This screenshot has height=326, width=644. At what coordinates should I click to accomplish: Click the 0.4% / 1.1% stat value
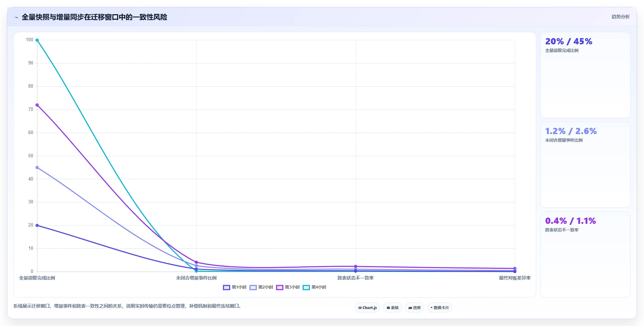[x=571, y=221]
